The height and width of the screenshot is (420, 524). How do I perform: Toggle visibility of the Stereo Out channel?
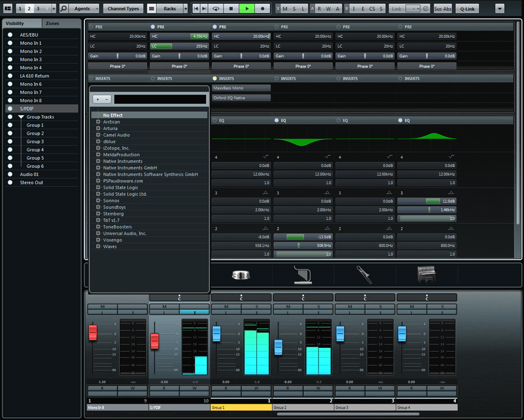10,182
